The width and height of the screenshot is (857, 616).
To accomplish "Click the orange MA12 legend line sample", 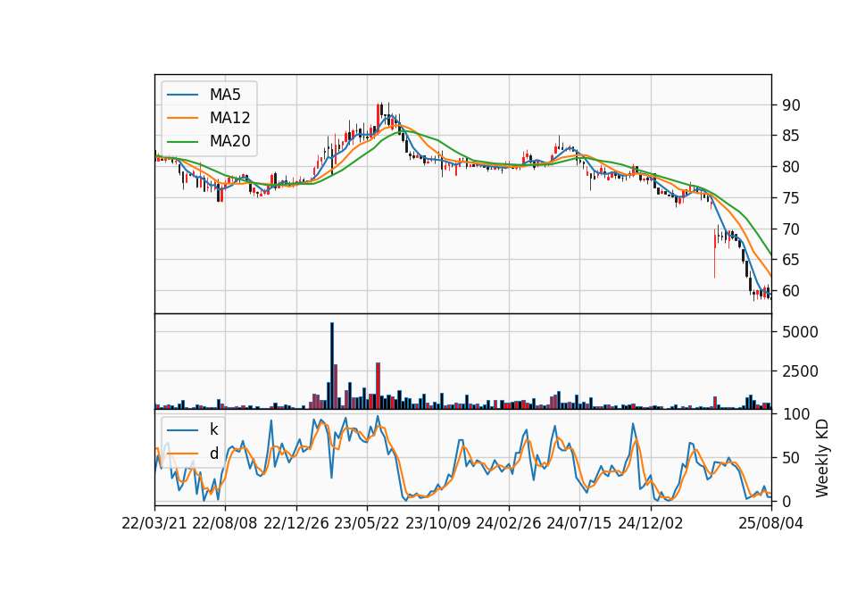I will pyautogui.click(x=182, y=118).
